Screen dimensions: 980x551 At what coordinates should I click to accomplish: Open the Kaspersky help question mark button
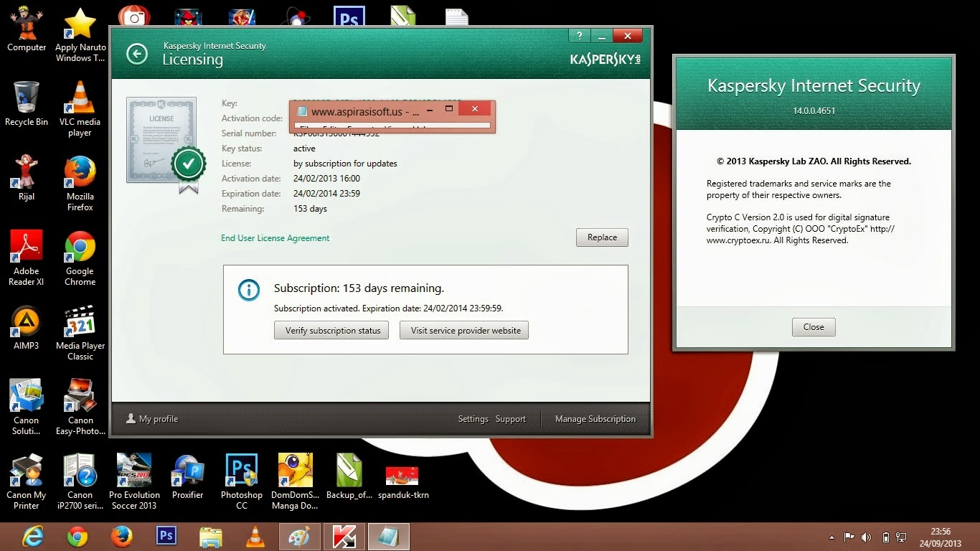(579, 36)
